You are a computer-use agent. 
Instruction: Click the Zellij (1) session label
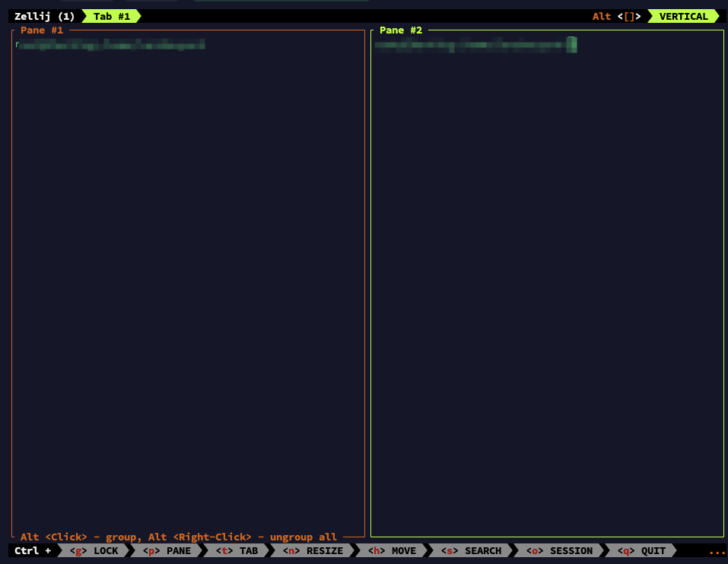(44, 16)
